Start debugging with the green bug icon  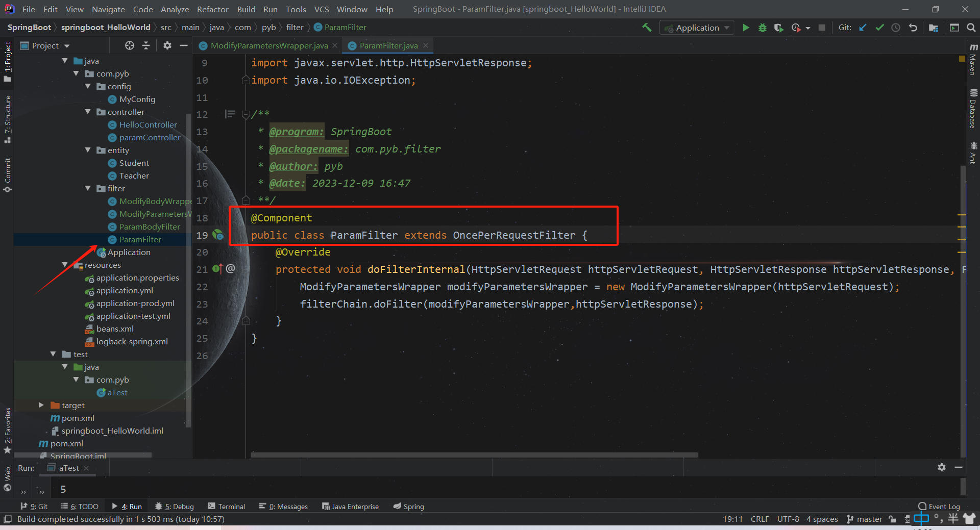coord(763,28)
